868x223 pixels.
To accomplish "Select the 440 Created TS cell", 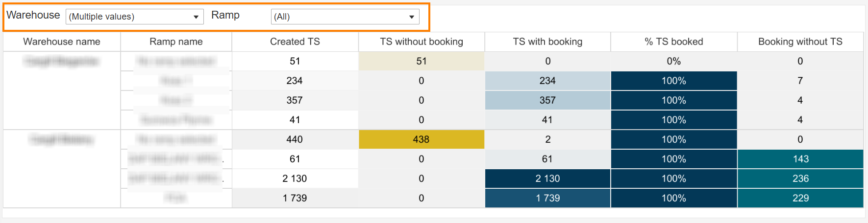I will [x=295, y=139].
